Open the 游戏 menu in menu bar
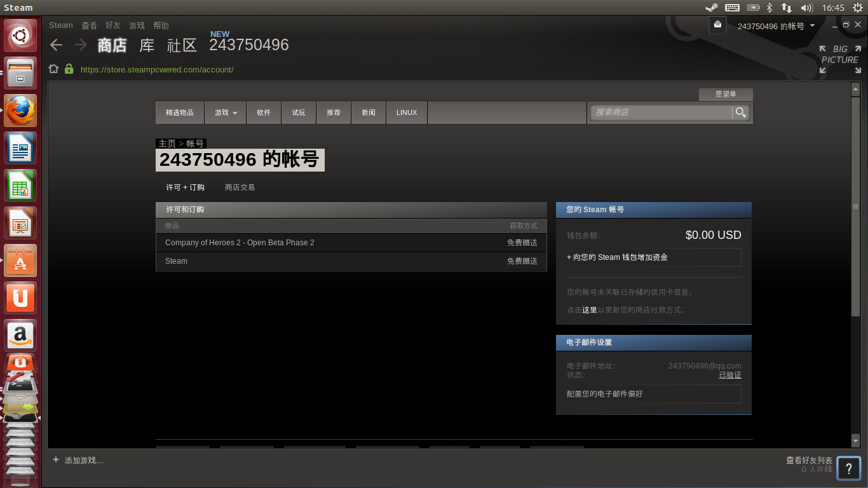This screenshot has width=868, height=488. pos(137,25)
